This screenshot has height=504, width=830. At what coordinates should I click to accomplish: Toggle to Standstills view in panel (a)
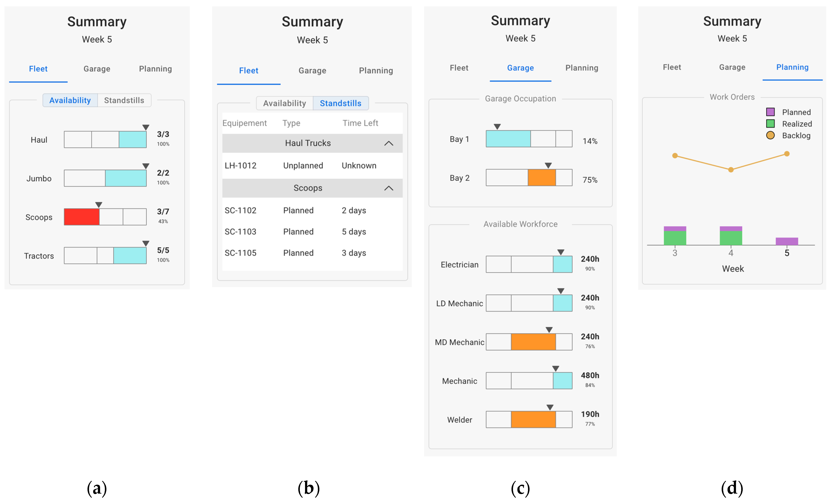(x=124, y=100)
